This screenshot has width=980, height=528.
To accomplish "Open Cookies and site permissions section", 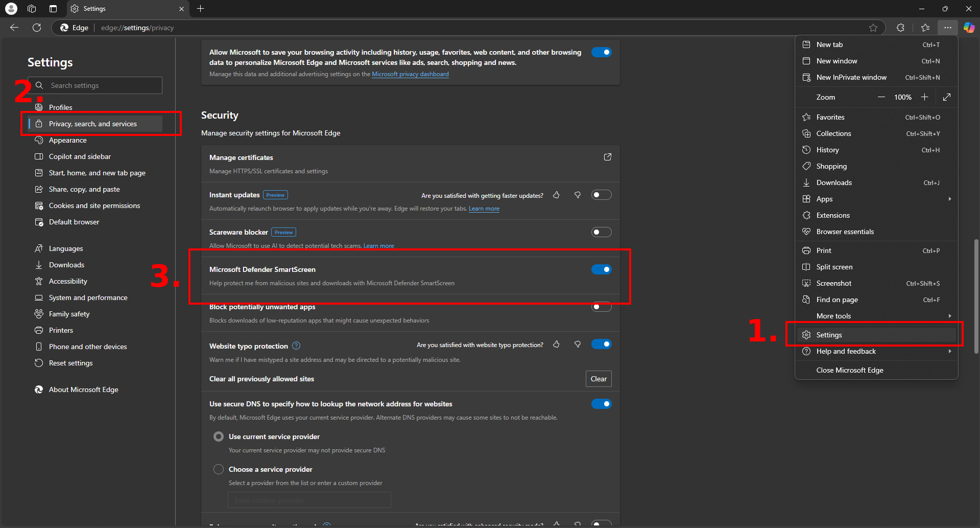I will (95, 205).
